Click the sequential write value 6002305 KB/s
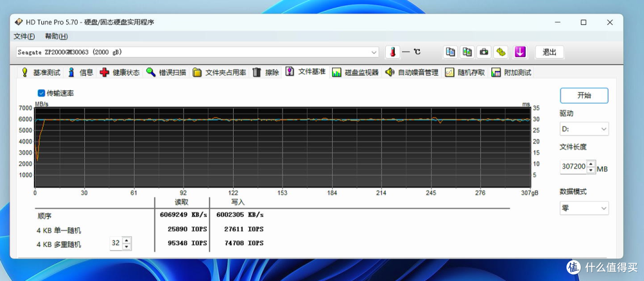Viewport: 644px width, 281px height. [x=240, y=214]
